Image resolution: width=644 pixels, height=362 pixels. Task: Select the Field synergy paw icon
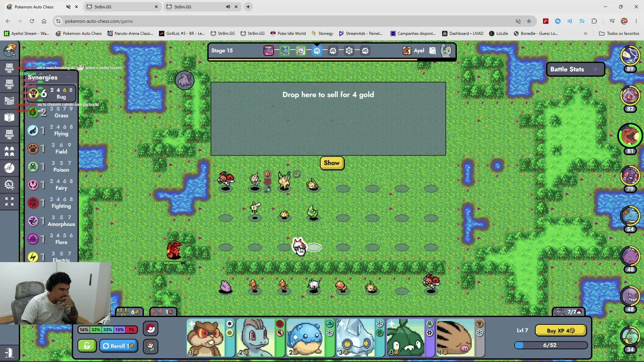point(33,149)
